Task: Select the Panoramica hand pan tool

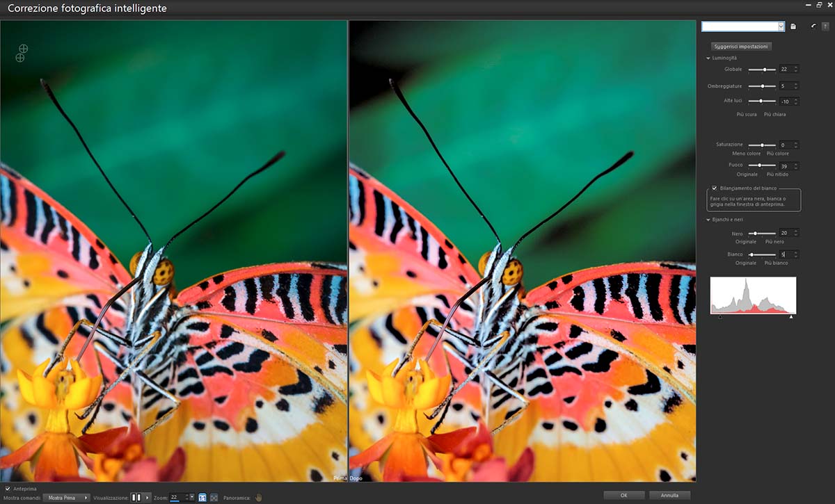Action: click(259, 498)
